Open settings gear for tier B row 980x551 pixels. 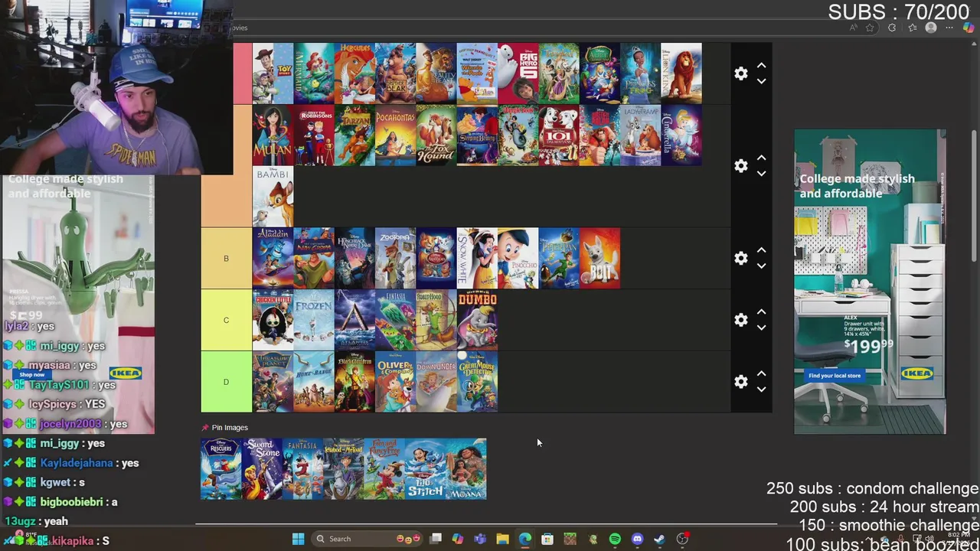(740, 258)
